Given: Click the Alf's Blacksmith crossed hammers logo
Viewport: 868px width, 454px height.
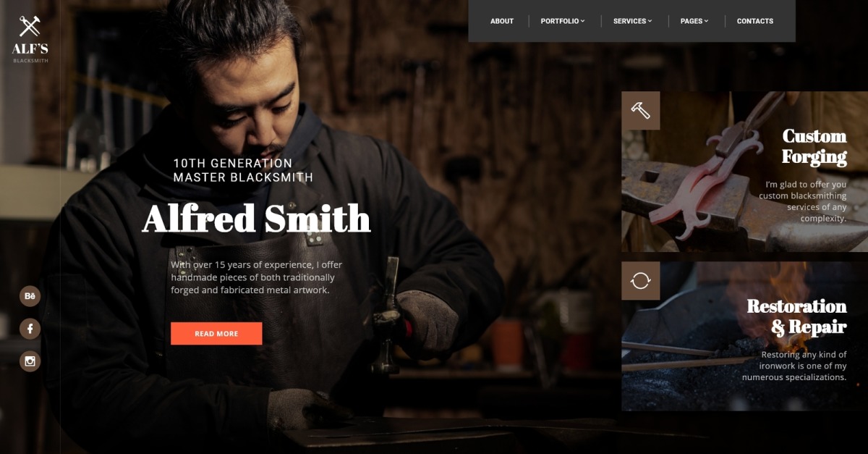Looking at the screenshot, I should tap(30, 27).
